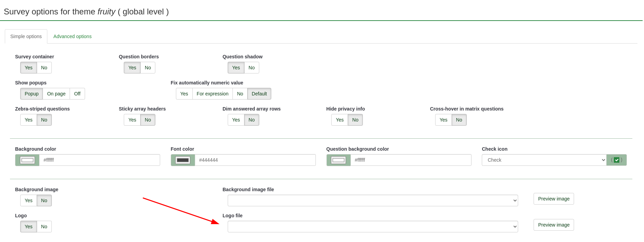Disable Question borders by selecting No
This screenshot has width=644, height=242.
[148, 68]
